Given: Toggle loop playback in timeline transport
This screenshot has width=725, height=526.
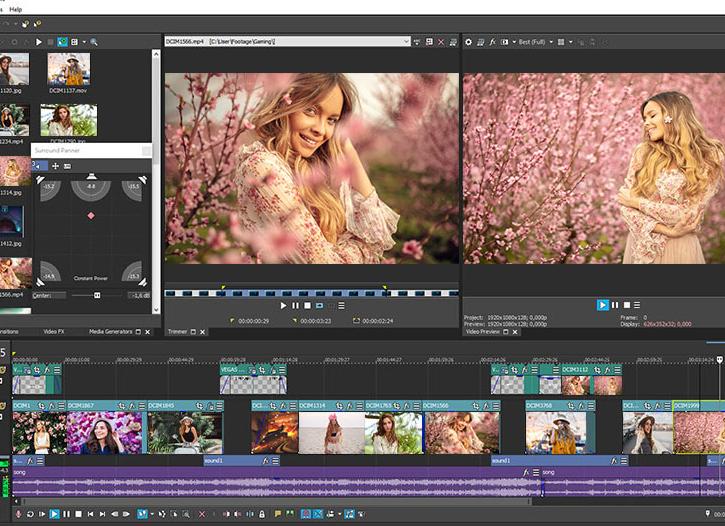Looking at the screenshot, I should 30,514.
